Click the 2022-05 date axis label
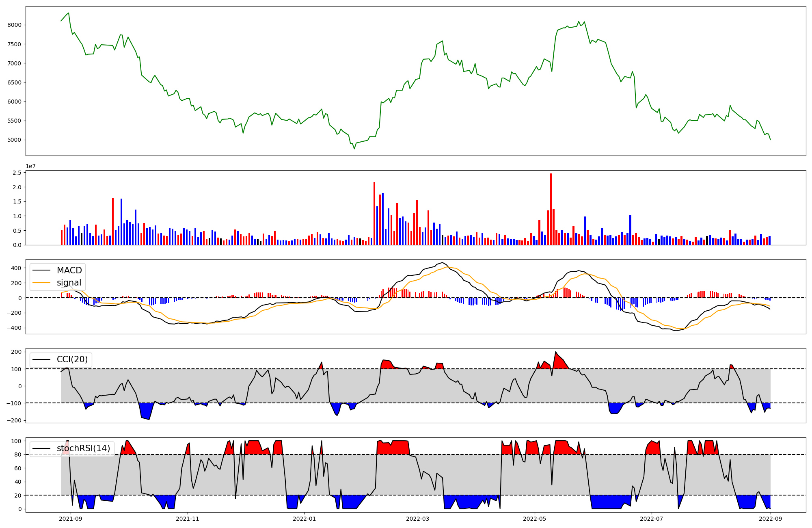The height and width of the screenshot is (528, 812). point(534,519)
